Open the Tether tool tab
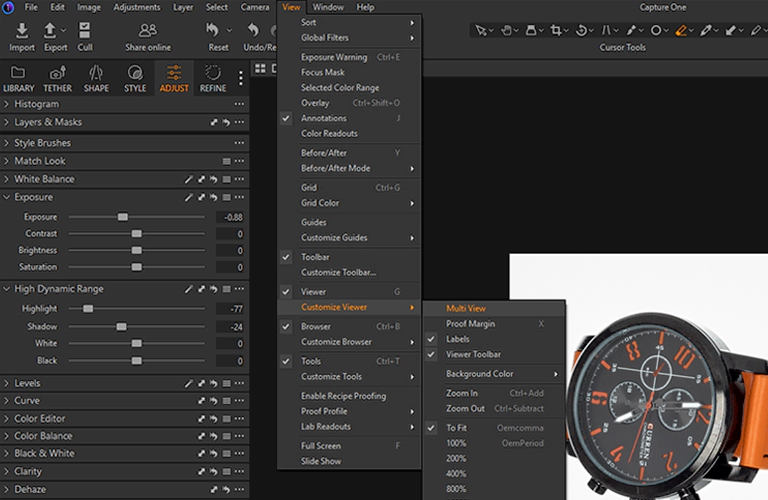Screen dimensions: 768x500 coord(57,75)
